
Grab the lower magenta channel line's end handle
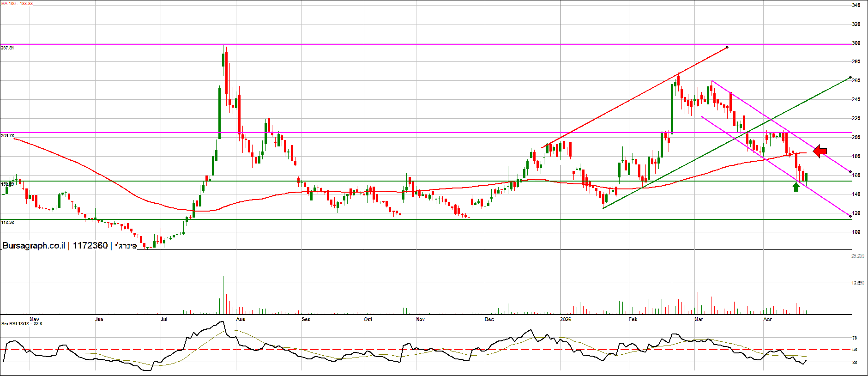(850, 216)
